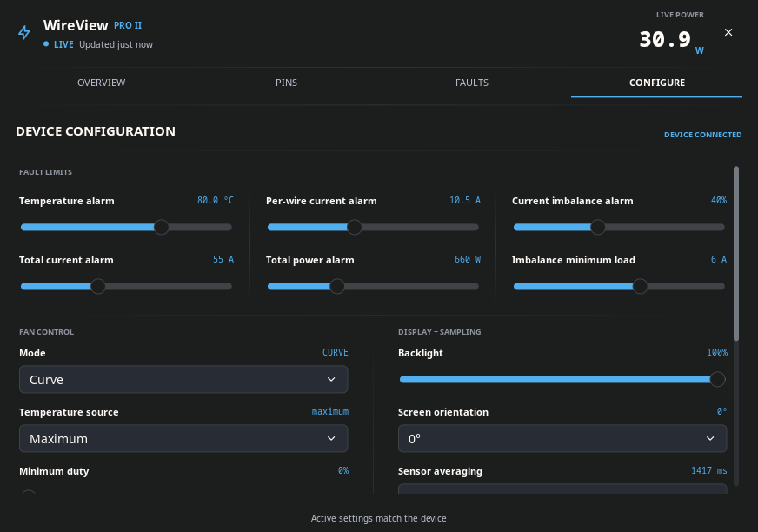Click the 55 A total current value
758x532 pixels.
tap(223, 259)
